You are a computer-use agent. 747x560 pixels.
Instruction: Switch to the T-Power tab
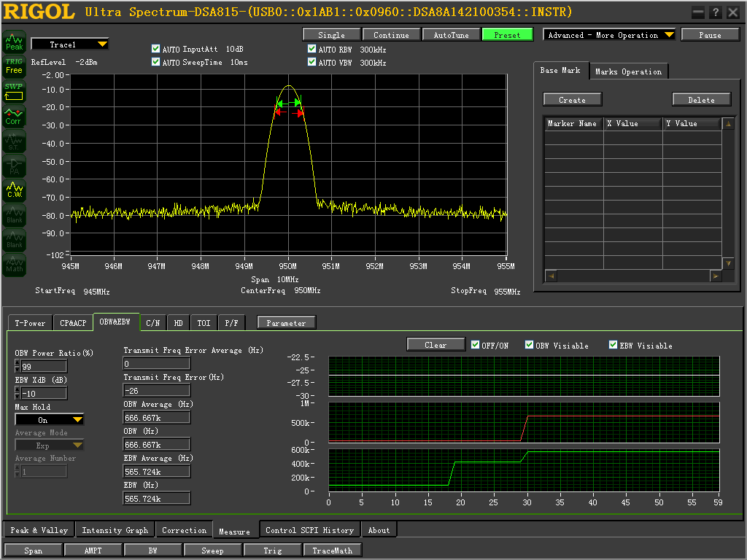tap(30, 323)
